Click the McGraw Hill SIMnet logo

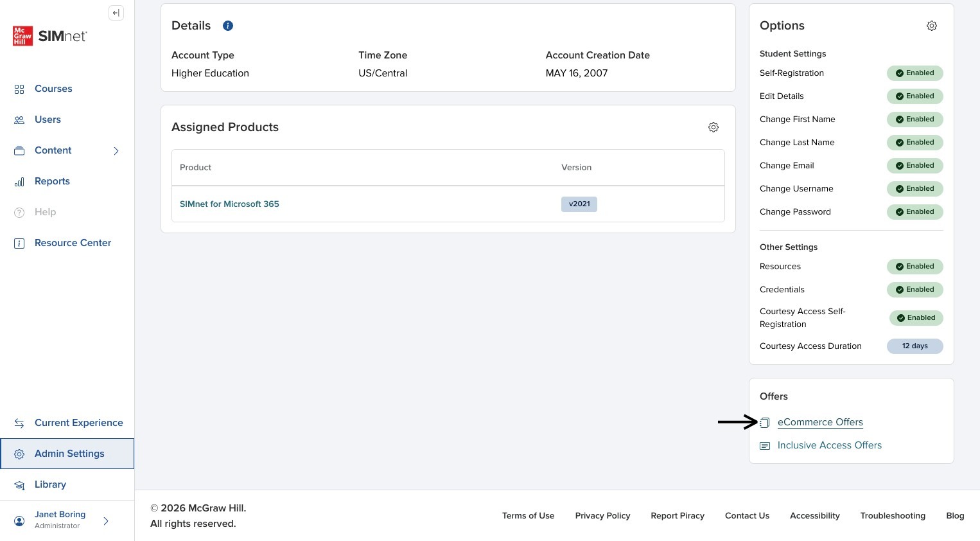(50, 36)
